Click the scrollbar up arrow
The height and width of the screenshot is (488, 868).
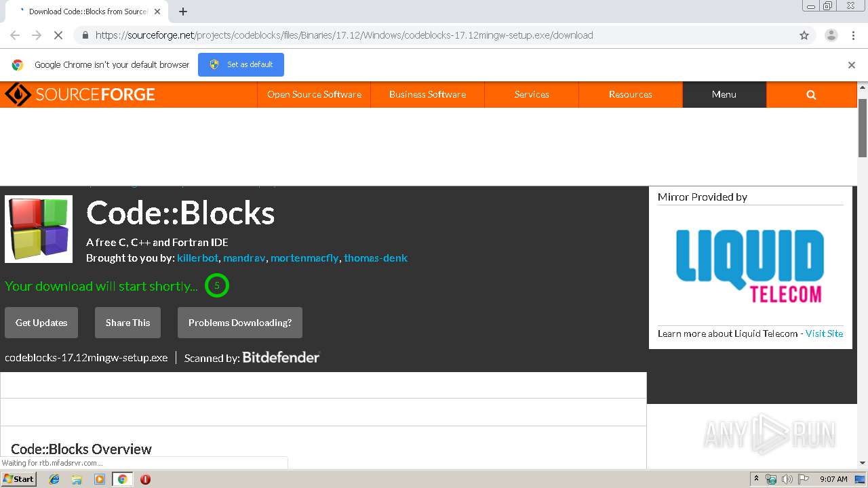click(x=863, y=87)
